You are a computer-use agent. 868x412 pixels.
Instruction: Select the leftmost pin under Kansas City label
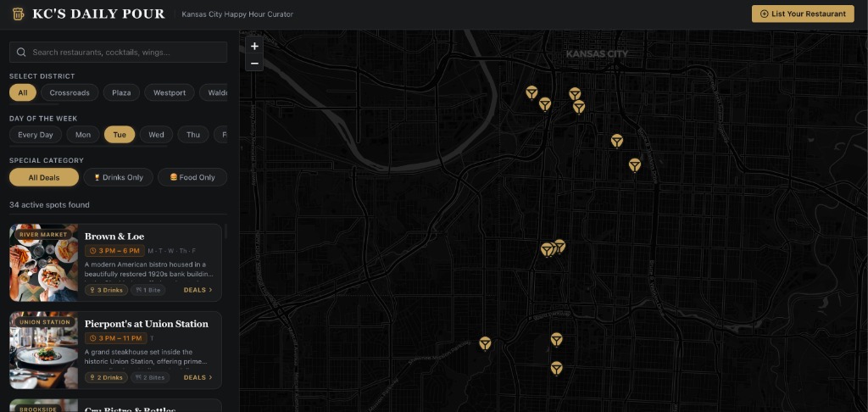[531, 92]
